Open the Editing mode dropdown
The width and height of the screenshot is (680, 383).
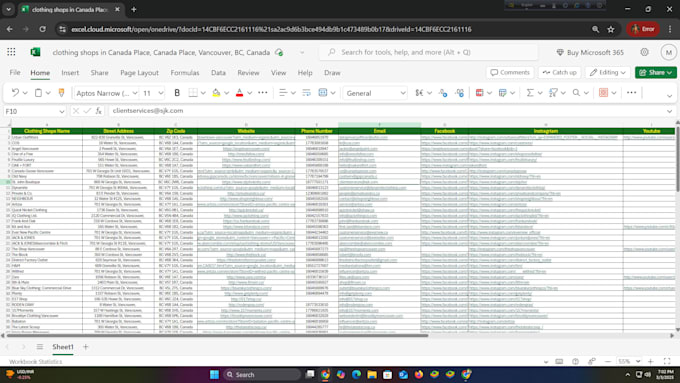pos(608,72)
